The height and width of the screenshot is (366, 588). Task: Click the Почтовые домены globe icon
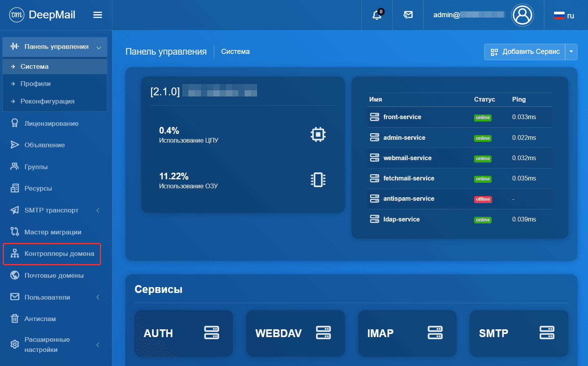(x=15, y=275)
